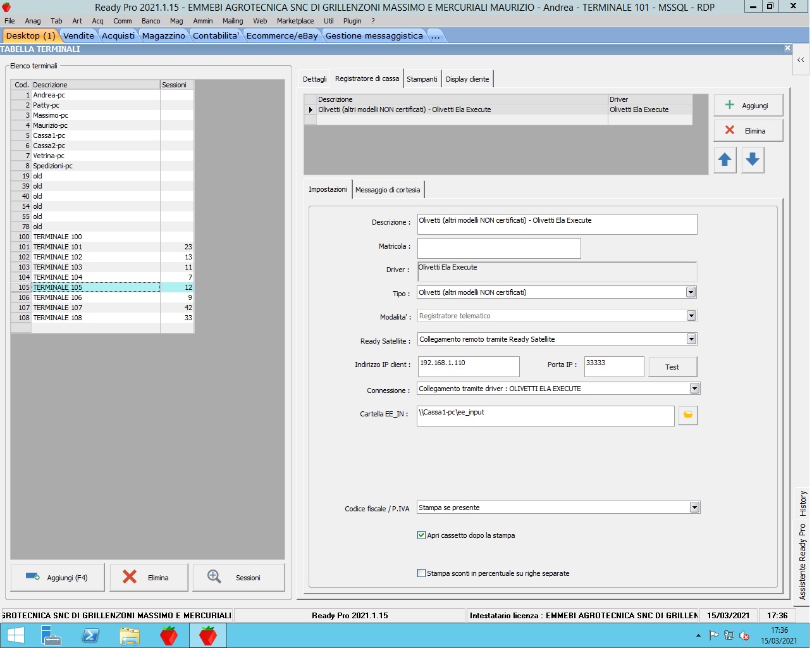Click the action center flag icon

coord(714,635)
